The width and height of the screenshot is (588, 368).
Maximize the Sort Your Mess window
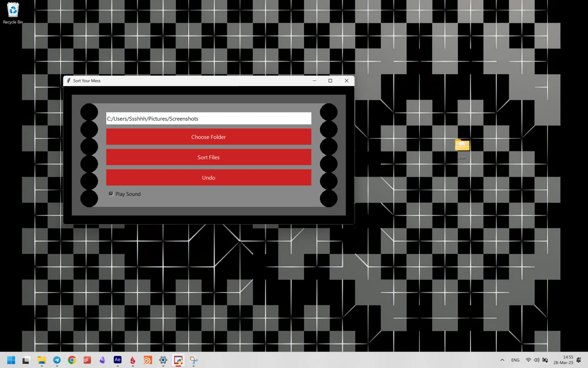pos(330,80)
